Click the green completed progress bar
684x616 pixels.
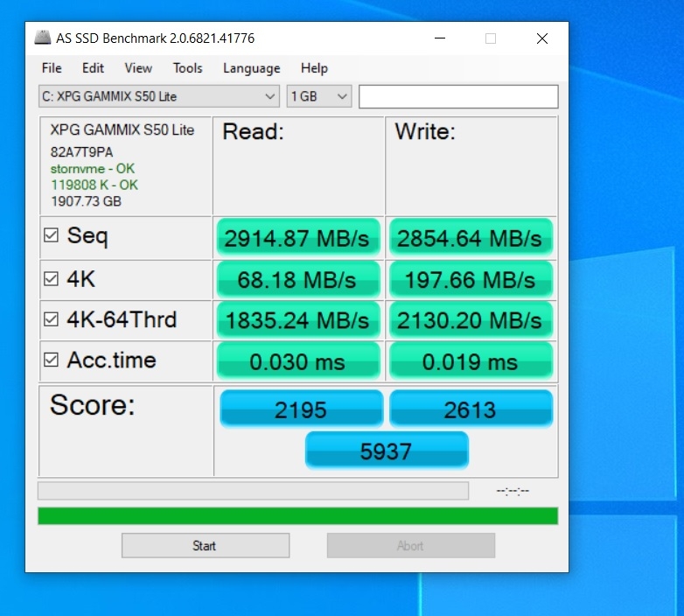click(298, 515)
